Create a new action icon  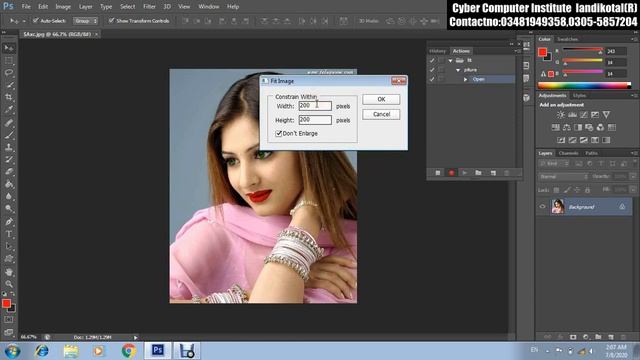pos(493,173)
